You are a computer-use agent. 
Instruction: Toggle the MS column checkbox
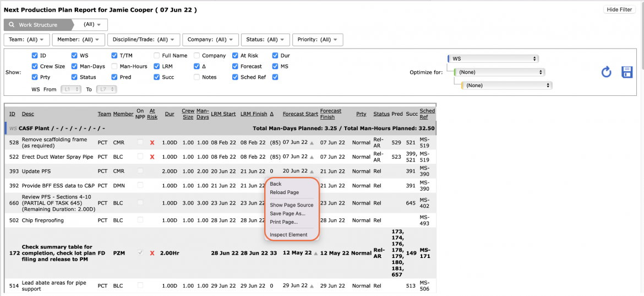275,66
